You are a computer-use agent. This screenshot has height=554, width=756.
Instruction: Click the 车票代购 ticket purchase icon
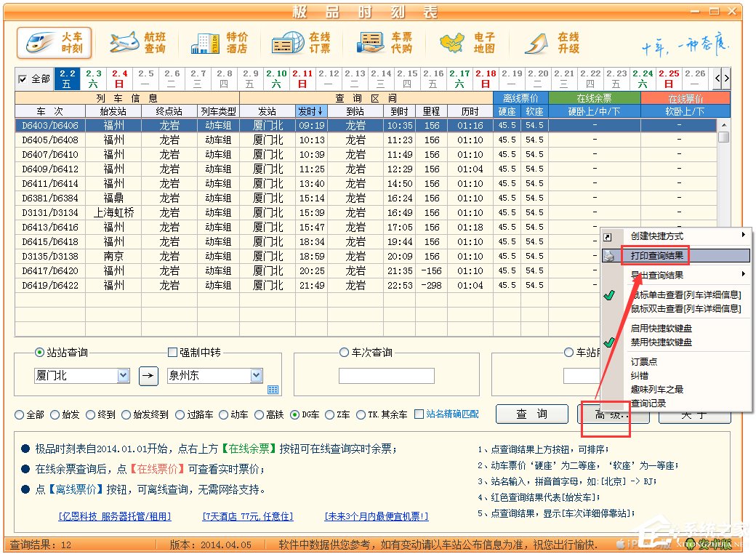point(384,44)
